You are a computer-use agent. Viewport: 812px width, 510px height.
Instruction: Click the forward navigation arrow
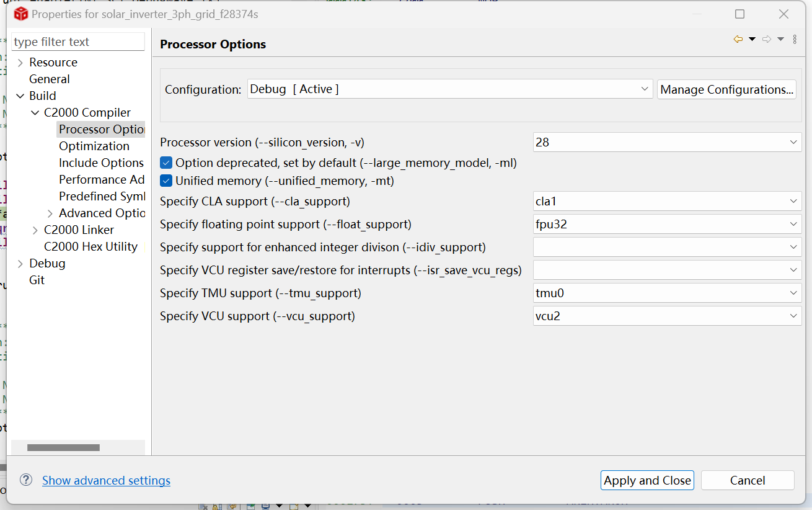(x=767, y=40)
